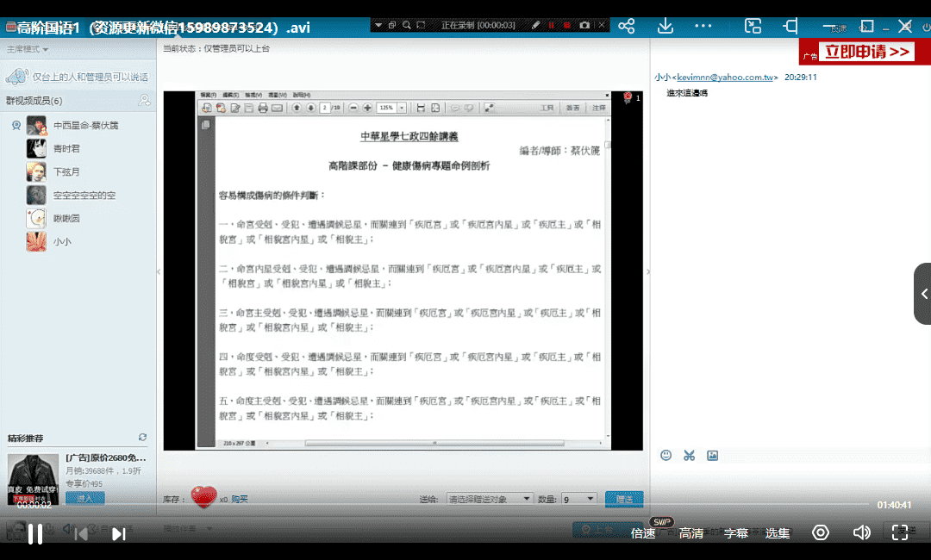The image size is (931, 560).
Task: Toggle the volume speaker icon
Action: coord(861,532)
